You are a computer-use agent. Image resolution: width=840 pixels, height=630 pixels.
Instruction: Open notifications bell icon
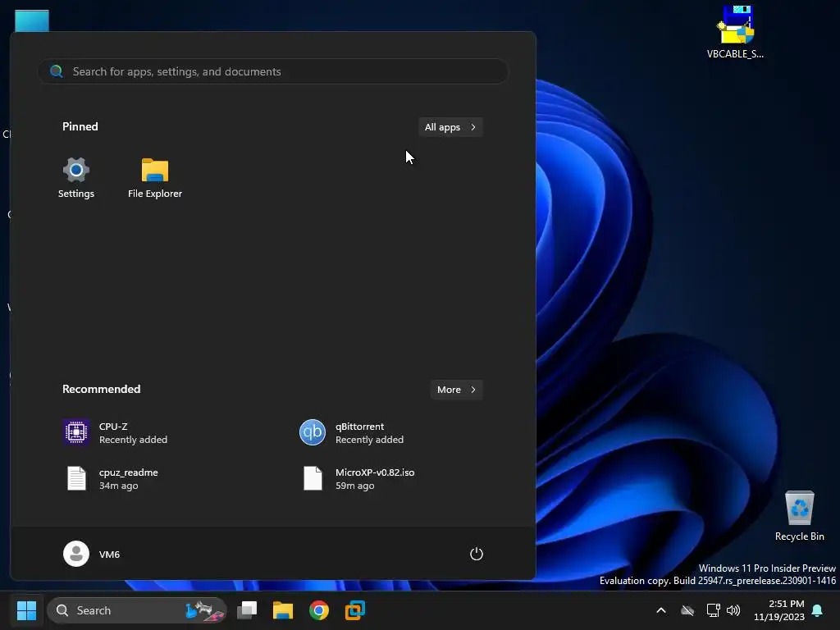[x=818, y=610]
